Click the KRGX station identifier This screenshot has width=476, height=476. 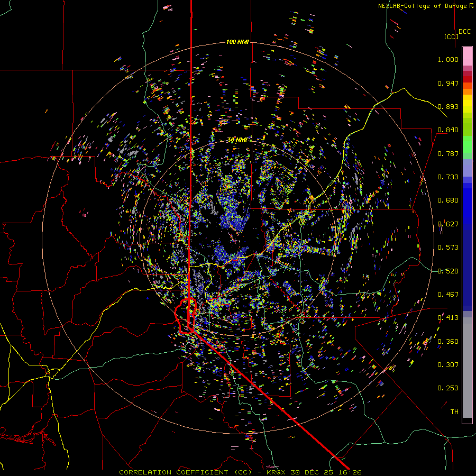tap(276, 472)
